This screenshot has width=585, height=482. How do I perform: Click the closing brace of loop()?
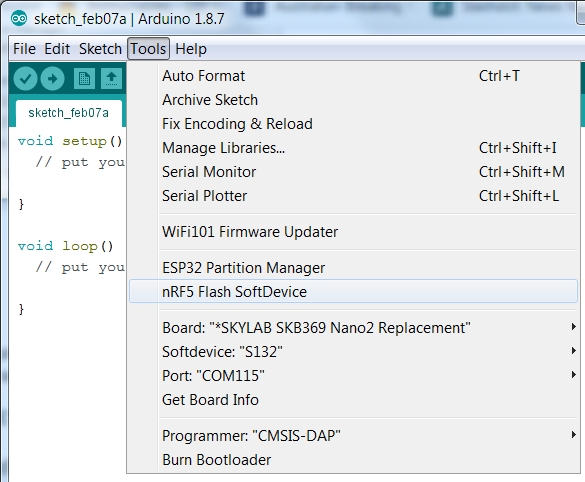pyautogui.click(x=21, y=309)
